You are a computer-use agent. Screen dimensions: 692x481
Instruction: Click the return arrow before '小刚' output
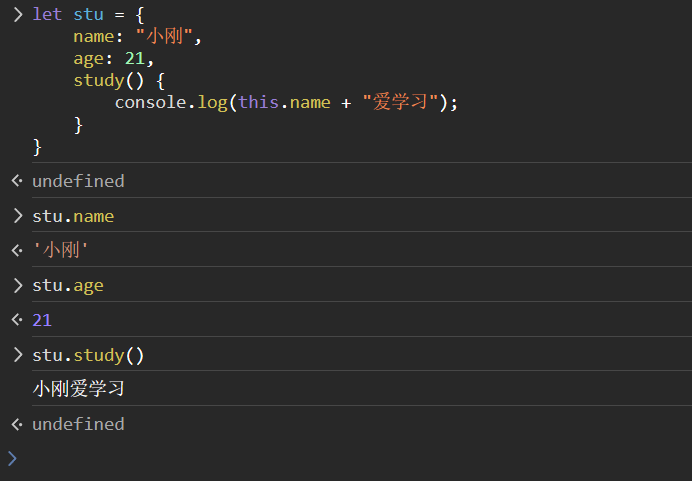(x=16, y=250)
